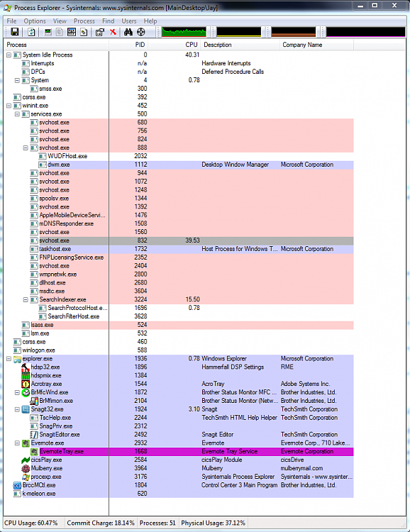Click the red X Kill Process icon
Screen dimensions: 410x532
tap(113, 32)
